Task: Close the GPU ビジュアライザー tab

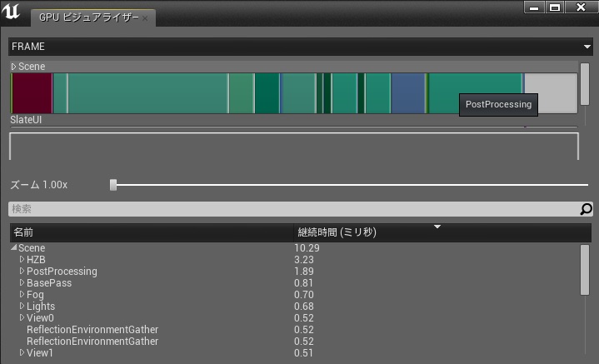Action: tap(145, 18)
